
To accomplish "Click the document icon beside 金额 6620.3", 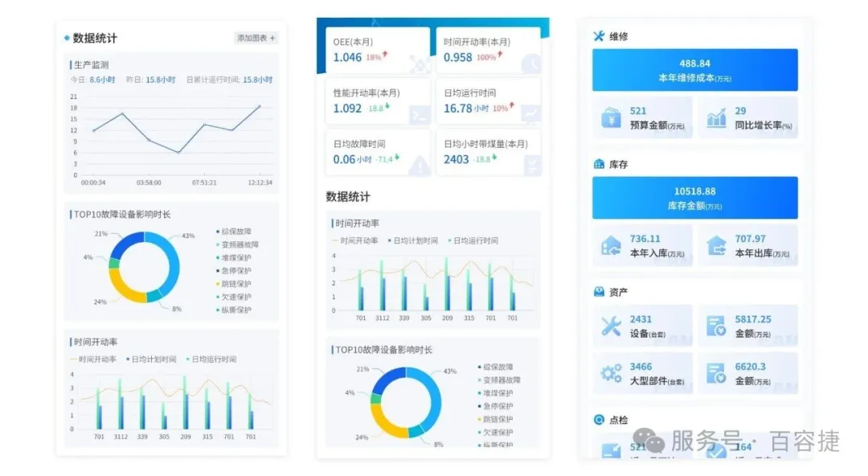I will tap(716, 374).
